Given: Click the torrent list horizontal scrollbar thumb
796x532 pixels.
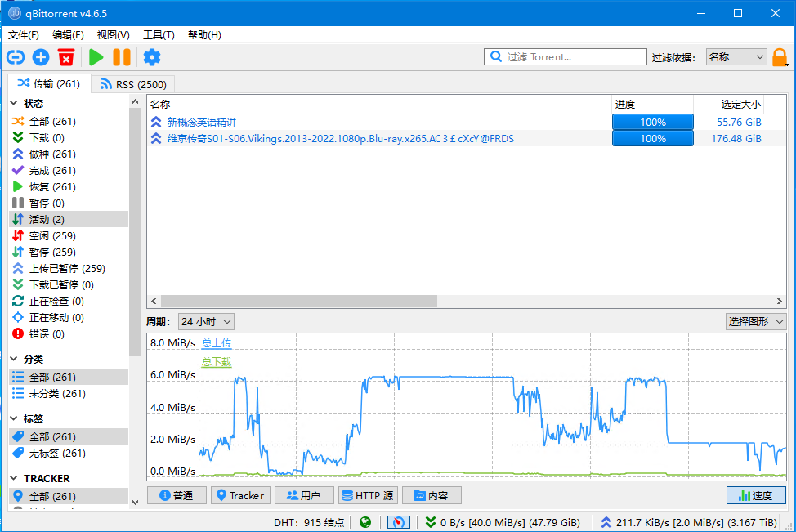Looking at the screenshot, I should click(299, 301).
